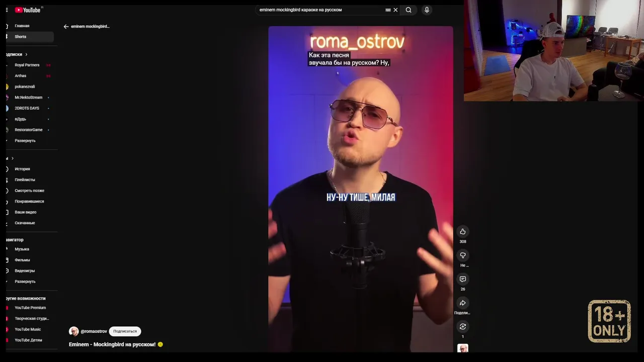Image resolution: width=644 pixels, height=362 pixels.
Task: Click the Shorts video player to pause
Action: [x=360, y=189]
